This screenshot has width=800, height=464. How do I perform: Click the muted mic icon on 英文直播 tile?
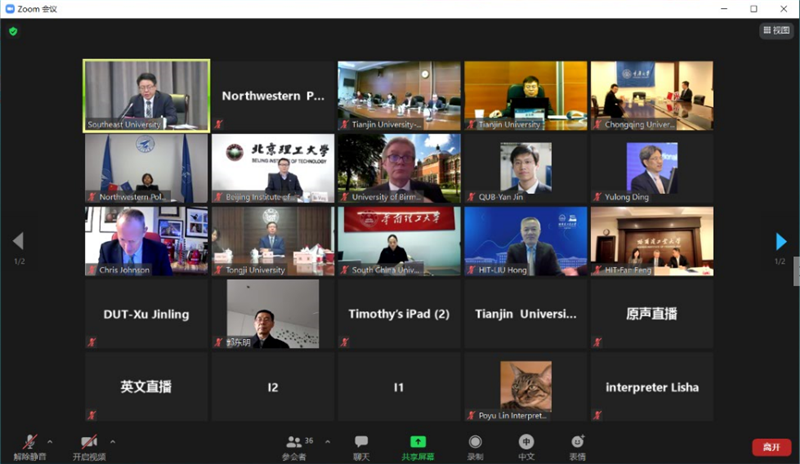(x=92, y=415)
